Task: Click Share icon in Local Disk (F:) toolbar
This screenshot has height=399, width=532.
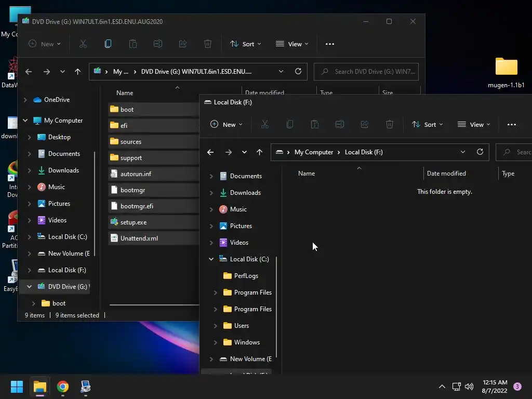Action: [365, 124]
